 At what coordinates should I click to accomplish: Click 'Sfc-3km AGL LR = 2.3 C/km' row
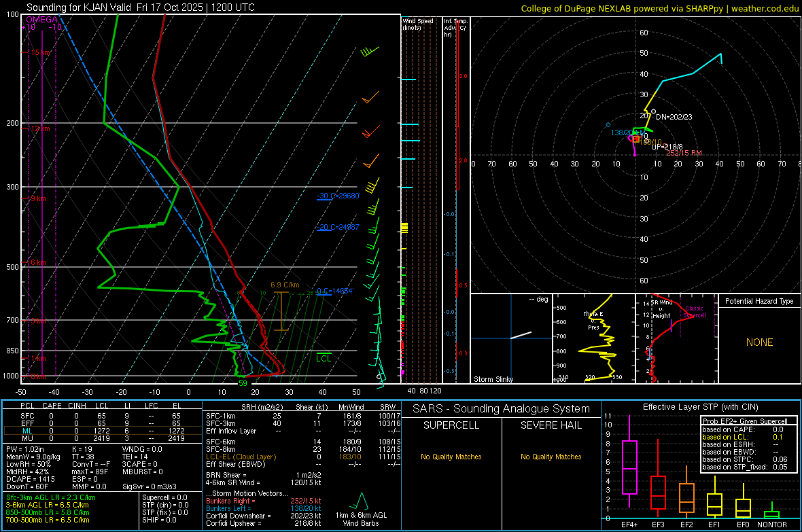51,497
